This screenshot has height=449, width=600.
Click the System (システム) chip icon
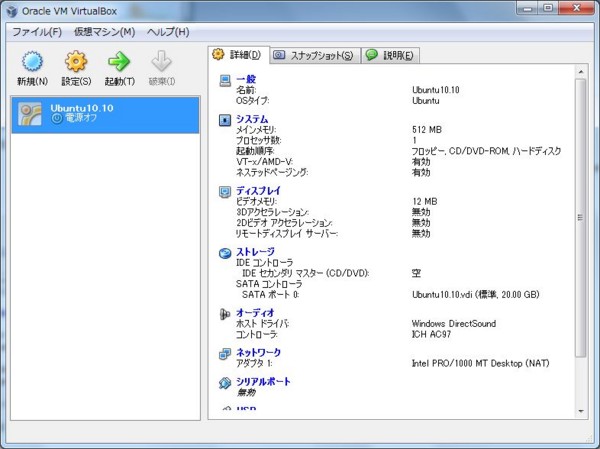225,120
